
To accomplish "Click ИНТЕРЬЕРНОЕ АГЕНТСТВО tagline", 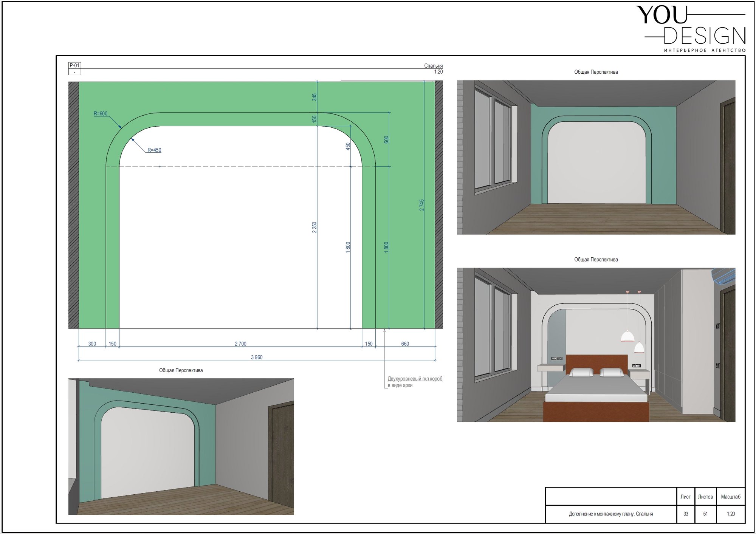I will (705, 51).
